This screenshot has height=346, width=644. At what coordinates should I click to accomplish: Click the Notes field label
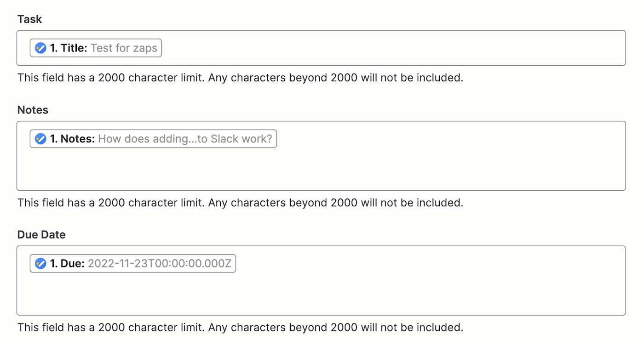33,110
